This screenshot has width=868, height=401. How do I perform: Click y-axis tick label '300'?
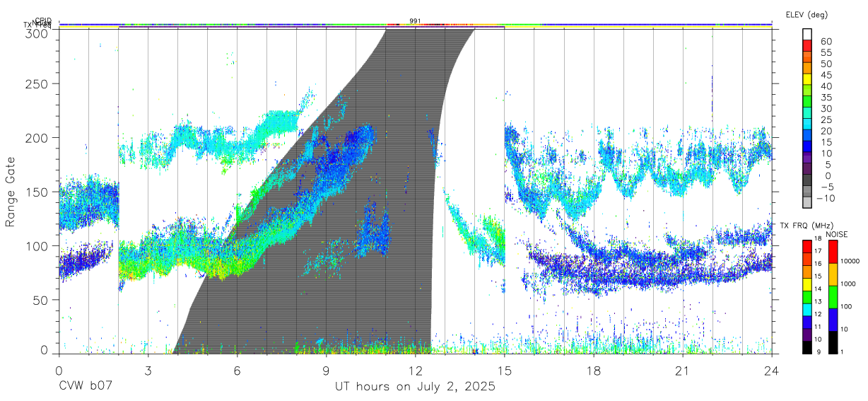38,33
